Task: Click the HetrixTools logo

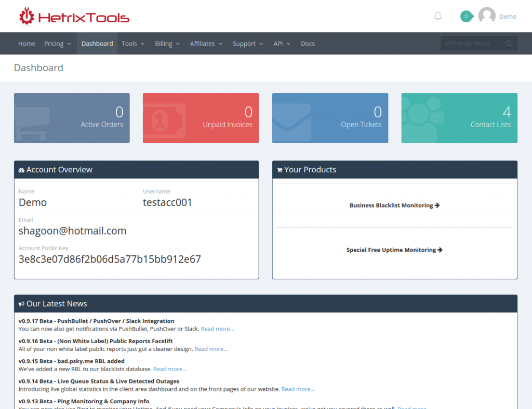Action: coord(73,16)
